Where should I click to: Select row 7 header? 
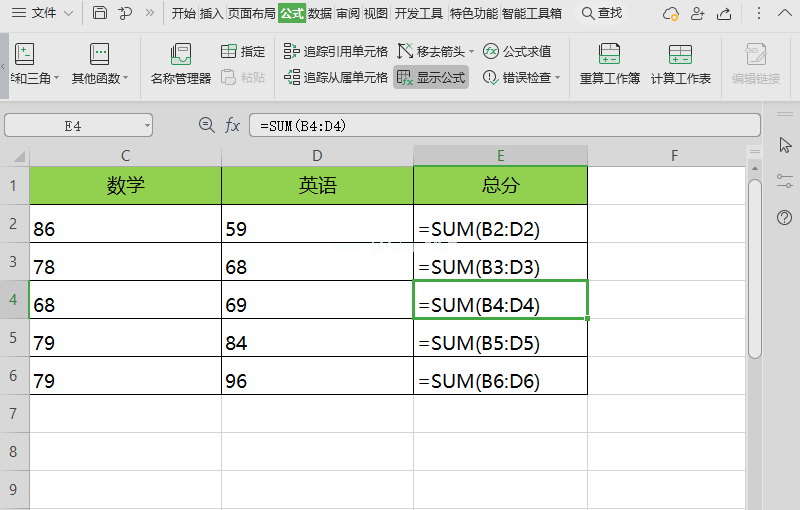(x=14, y=414)
